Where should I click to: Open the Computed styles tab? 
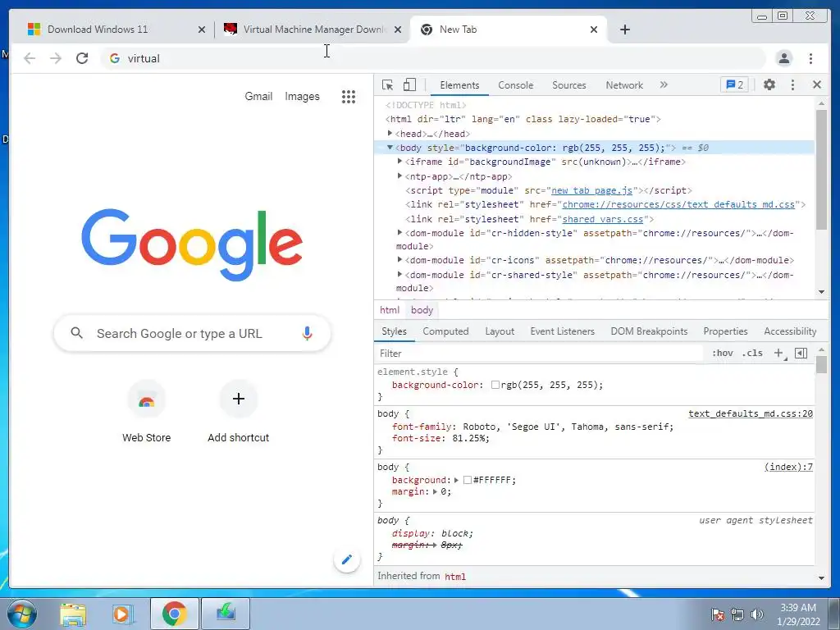click(x=445, y=331)
